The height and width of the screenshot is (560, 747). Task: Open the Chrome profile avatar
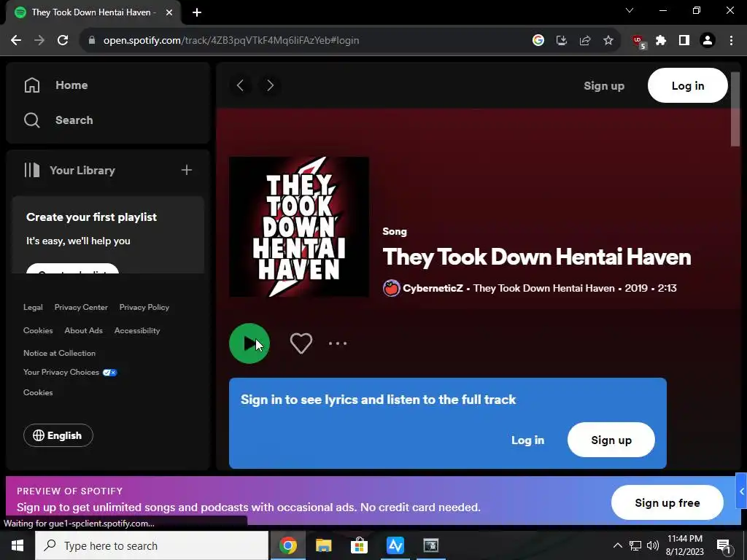coord(708,40)
